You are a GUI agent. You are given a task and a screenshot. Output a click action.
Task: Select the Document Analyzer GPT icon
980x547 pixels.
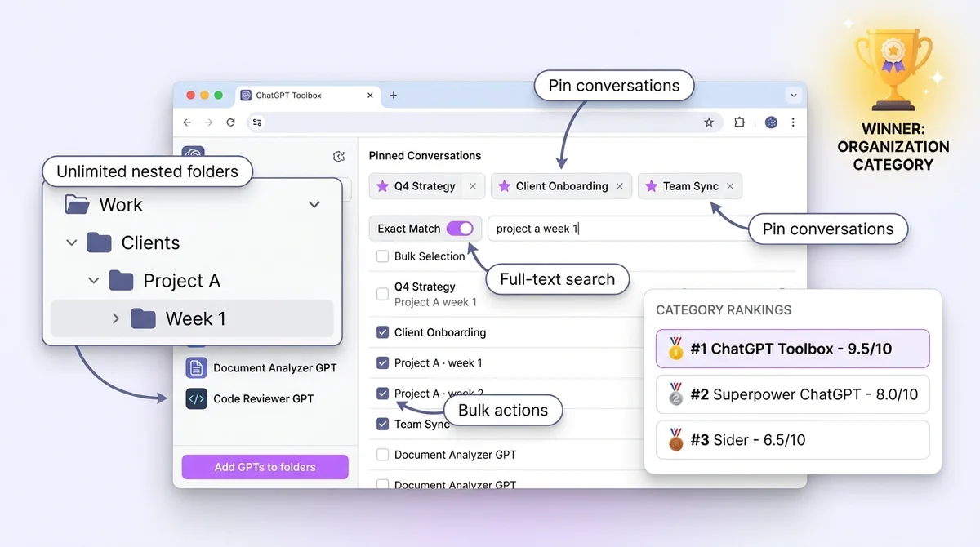pos(196,367)
